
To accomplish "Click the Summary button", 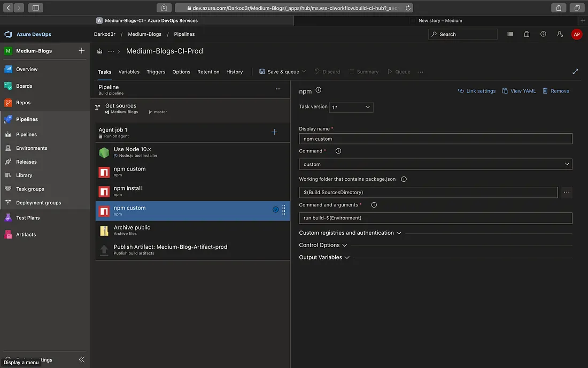I will coord(363,72).
